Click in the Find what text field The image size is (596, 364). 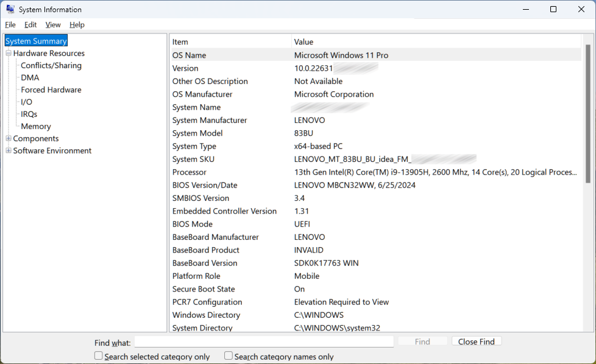pyautogui.click(x=263, y=342)
